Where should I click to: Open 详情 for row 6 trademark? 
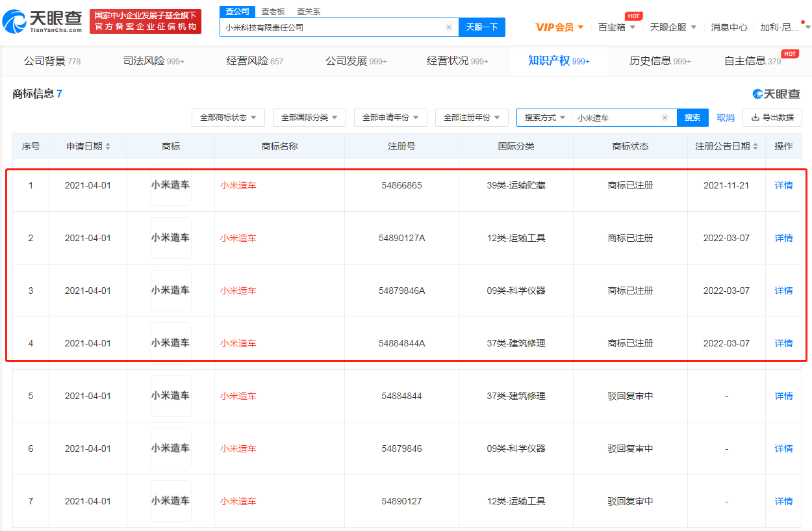pos(783,448)
